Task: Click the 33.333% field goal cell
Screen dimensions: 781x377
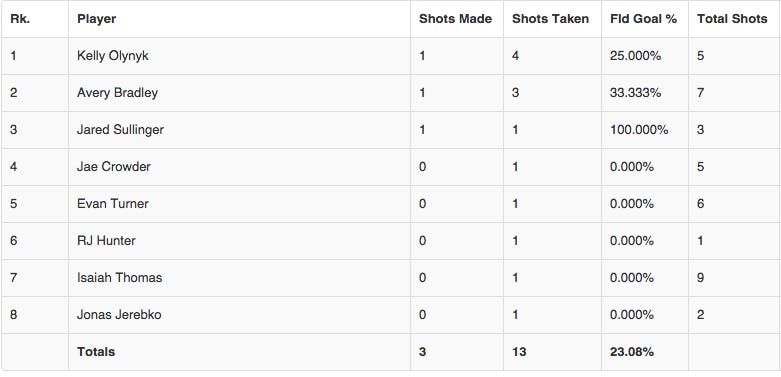Action: [x=635, y=93]
